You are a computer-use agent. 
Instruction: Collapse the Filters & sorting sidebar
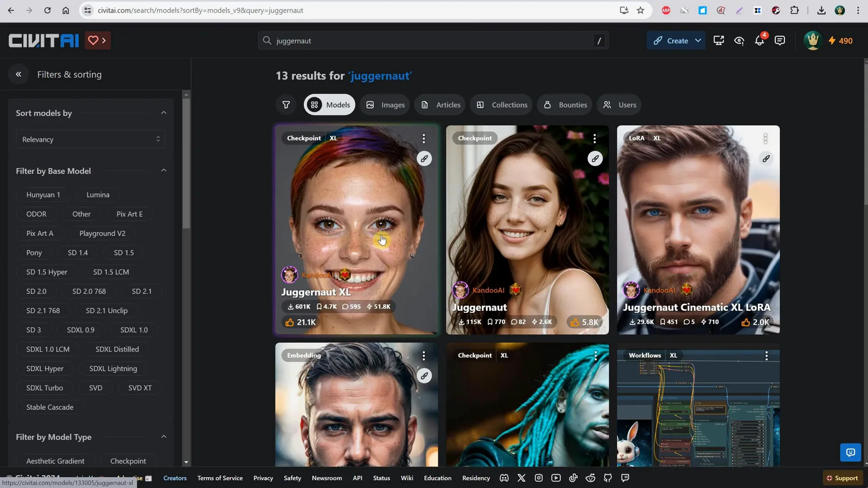(18, 74)
